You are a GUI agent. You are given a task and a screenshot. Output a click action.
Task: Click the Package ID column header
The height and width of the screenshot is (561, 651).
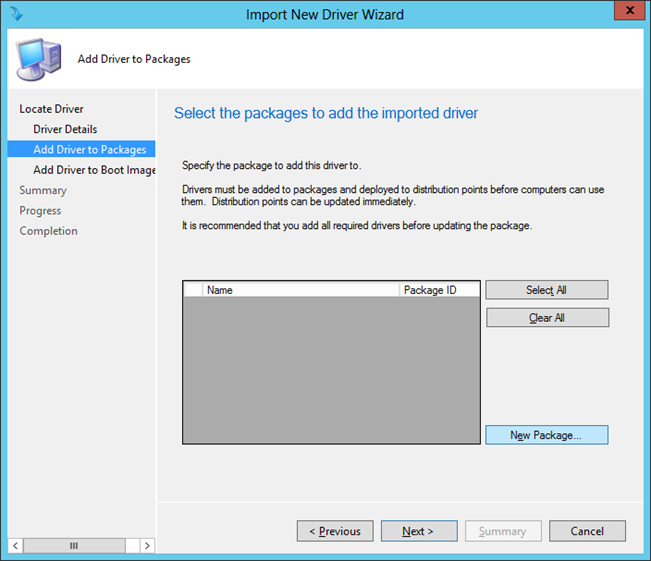438,290
